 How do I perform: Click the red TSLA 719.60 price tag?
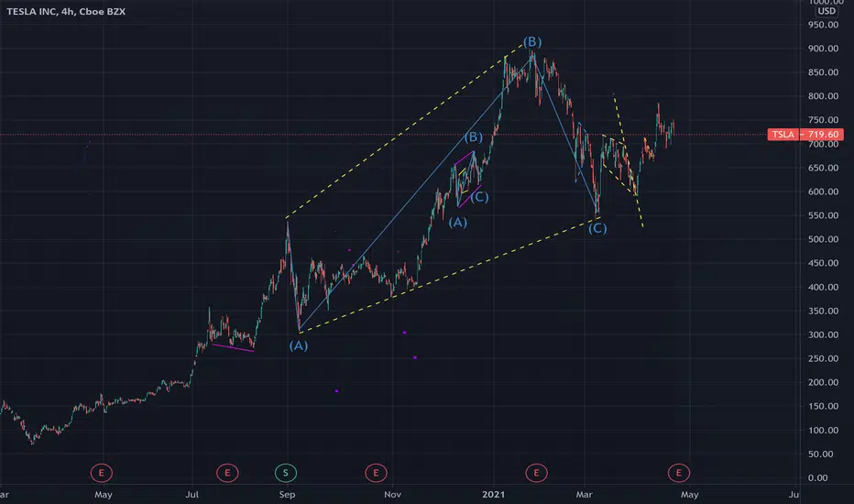805,135
